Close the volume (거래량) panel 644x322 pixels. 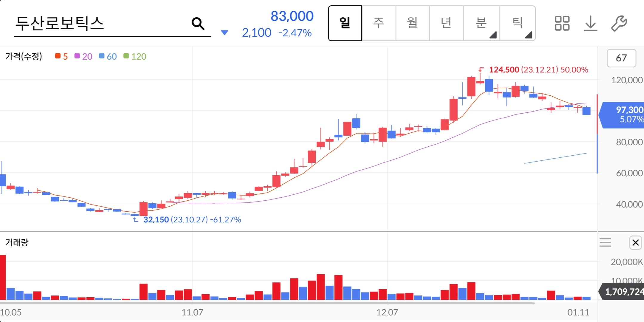coord(635,243)
